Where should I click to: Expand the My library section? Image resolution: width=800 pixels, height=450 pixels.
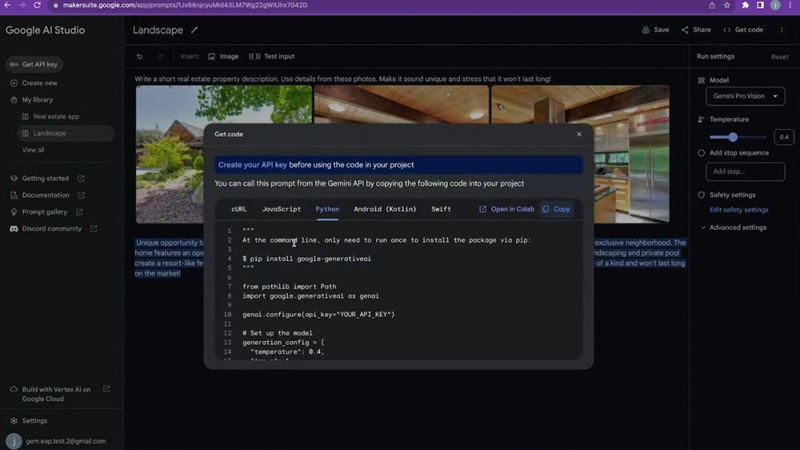click(13, 100)
